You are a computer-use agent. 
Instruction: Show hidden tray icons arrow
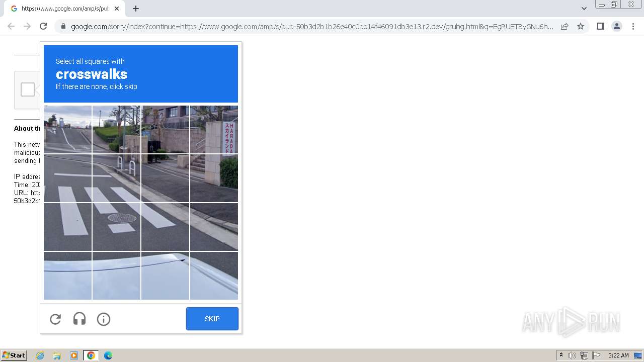click(561, 355)
